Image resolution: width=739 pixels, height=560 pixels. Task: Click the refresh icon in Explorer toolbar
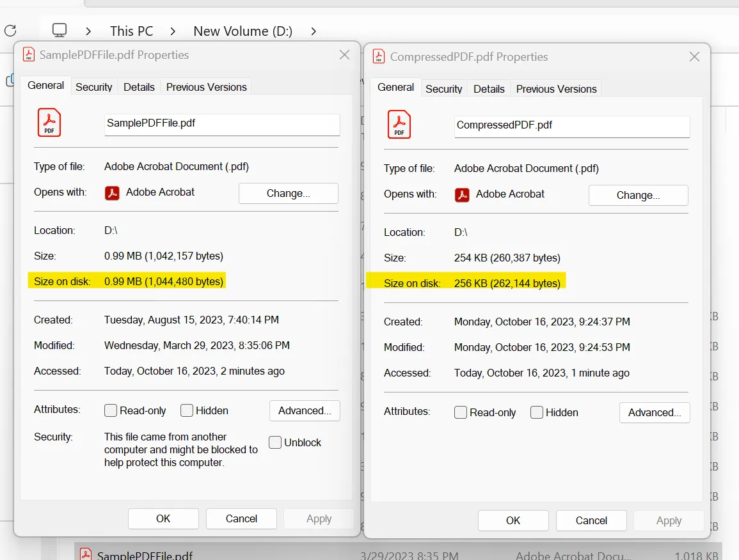(10, 30)
